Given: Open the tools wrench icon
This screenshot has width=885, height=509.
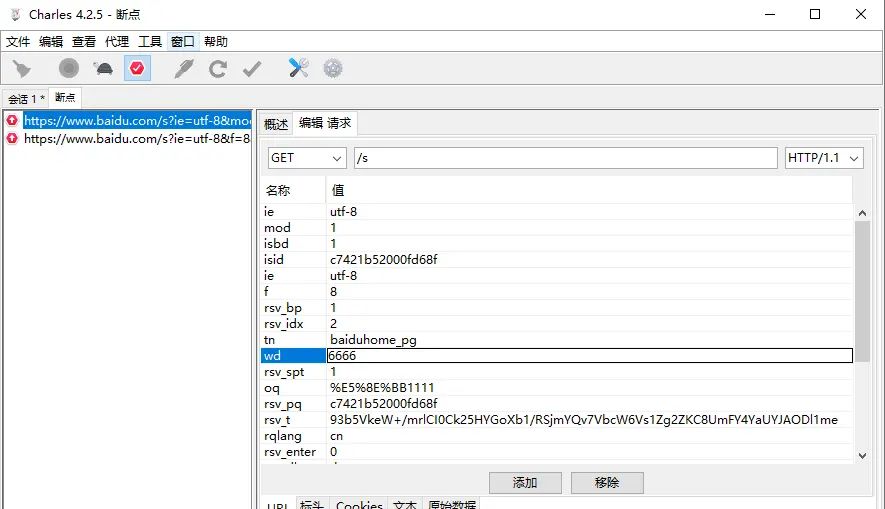Looking at the screenshot, I should click(298, 68).
